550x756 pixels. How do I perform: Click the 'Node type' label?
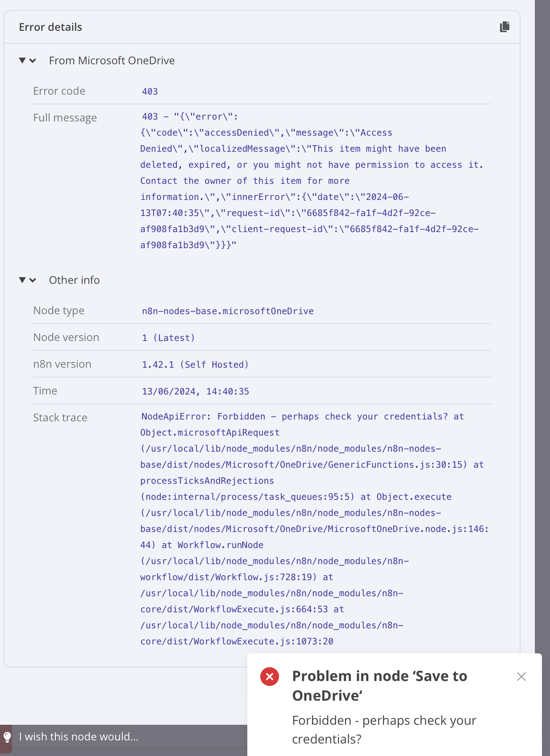pos(58,311)
